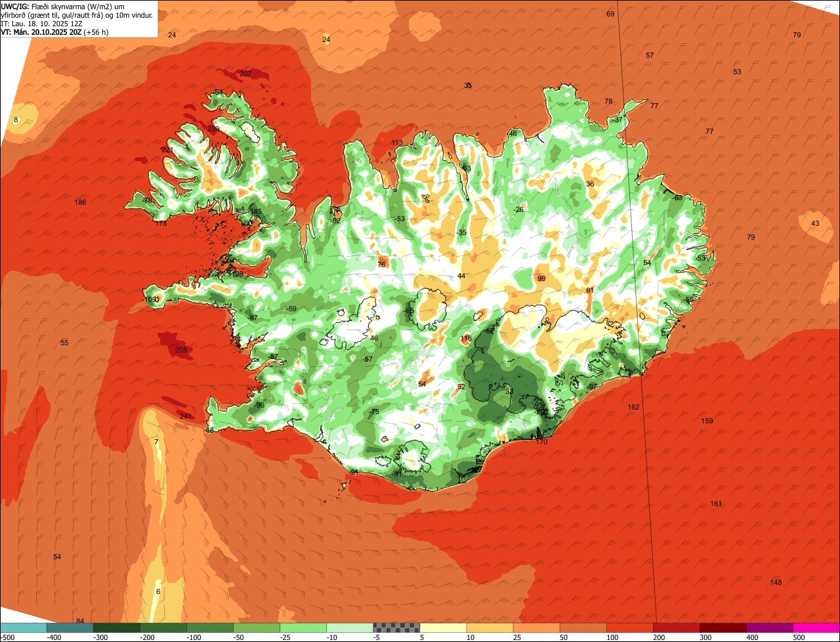Click the '178' value near the Westfjords
This screenshot has height=642, width=840.
(x=161, y=223)
